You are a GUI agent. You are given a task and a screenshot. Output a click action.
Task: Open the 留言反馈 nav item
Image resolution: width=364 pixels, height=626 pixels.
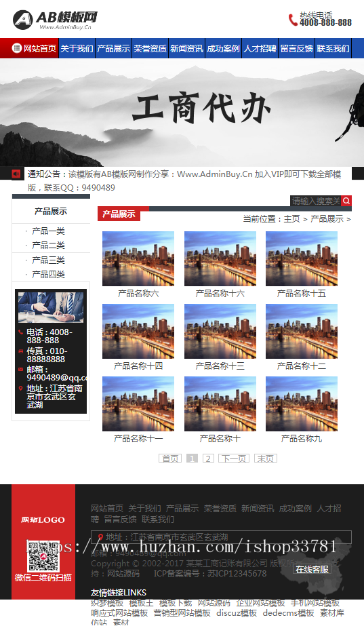[297, 48]
